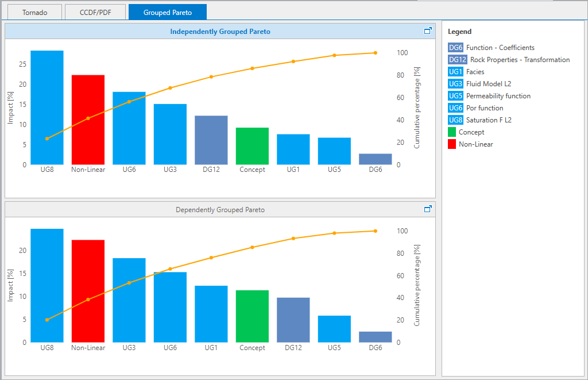Click the DG12 legend badge
588x380 pixels.
[457, 60]
